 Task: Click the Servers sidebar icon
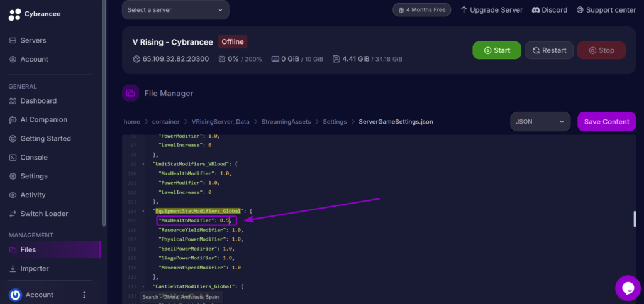point(13,40)
